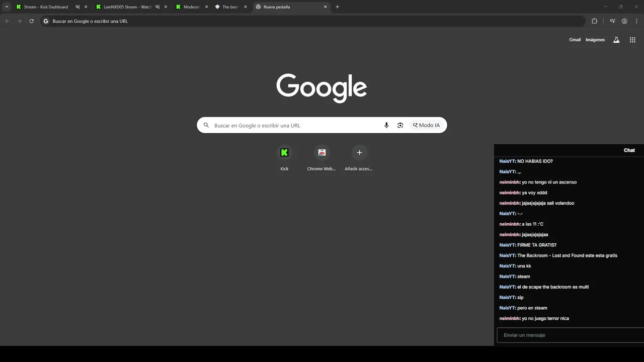Focus the browser address bar
644x362 pixels.
[313, 21]
